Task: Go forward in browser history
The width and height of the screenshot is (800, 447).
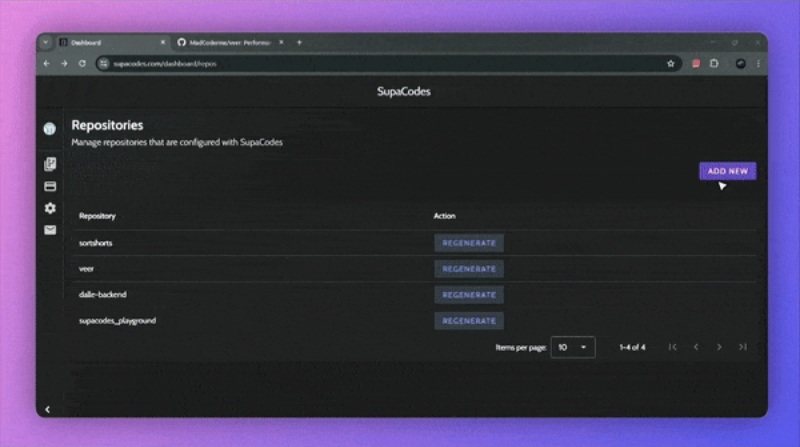Action: [64, 64]
